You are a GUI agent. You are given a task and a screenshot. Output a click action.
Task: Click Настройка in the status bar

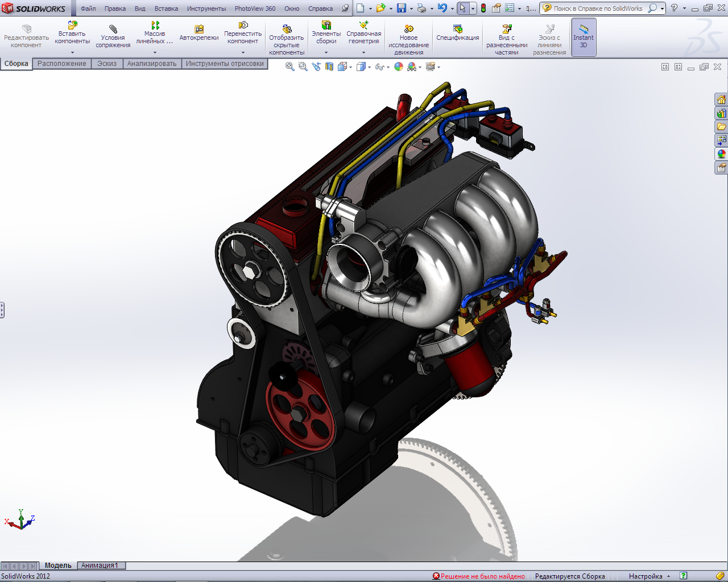tap(646, 576)
